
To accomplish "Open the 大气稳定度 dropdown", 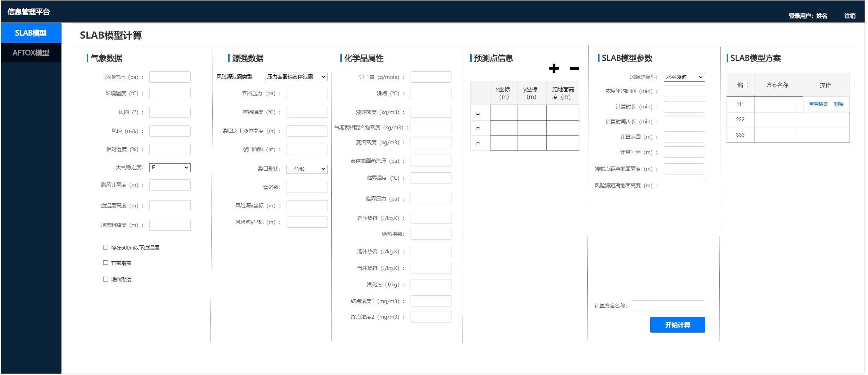I will point(170,168).
